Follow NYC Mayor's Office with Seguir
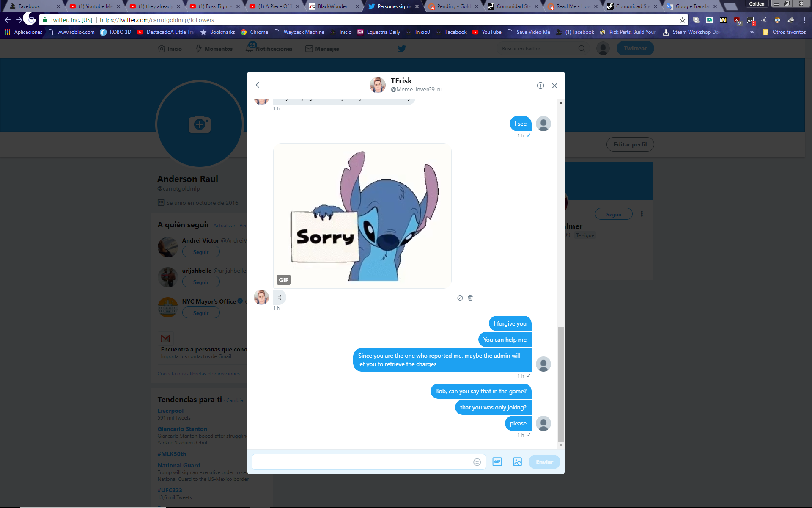The image size is (812, 508). pyautogui.click(x=201, y=313)
